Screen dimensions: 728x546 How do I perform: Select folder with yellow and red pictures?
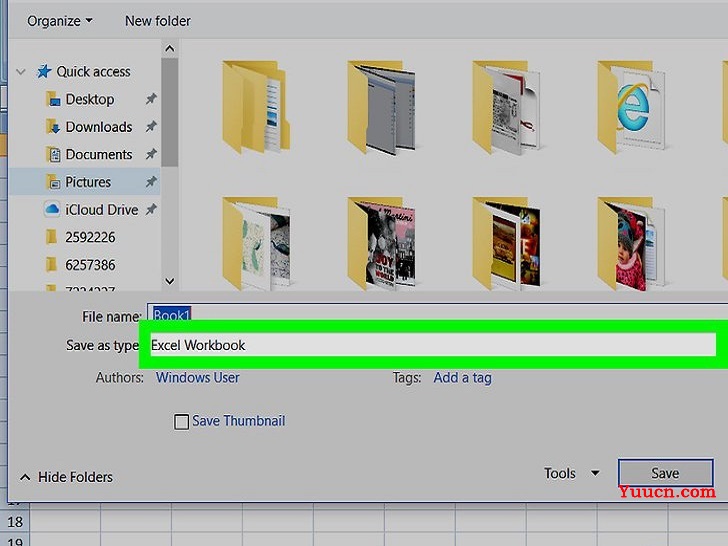coord(506,243)
